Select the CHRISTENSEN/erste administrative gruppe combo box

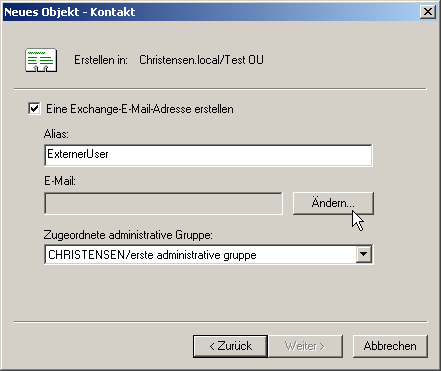209,255
